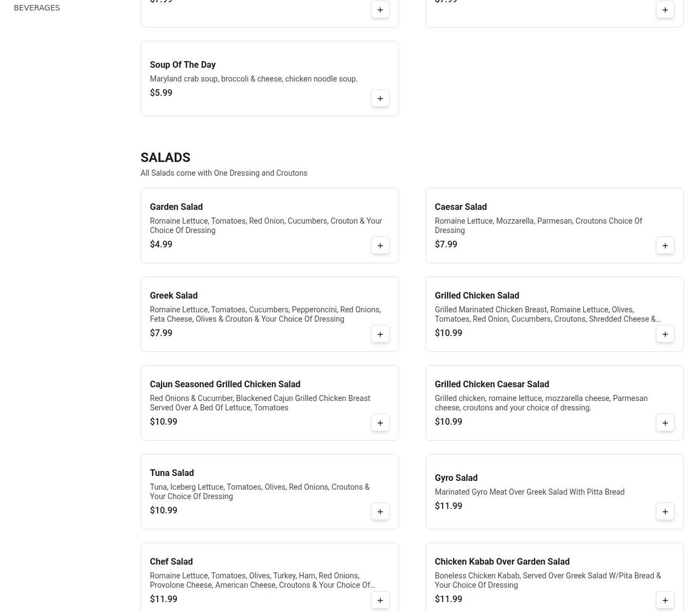Click Cajun Grilled Chicken Salad $10.99 price
This screenshot has height=612, width=700.
164,421
